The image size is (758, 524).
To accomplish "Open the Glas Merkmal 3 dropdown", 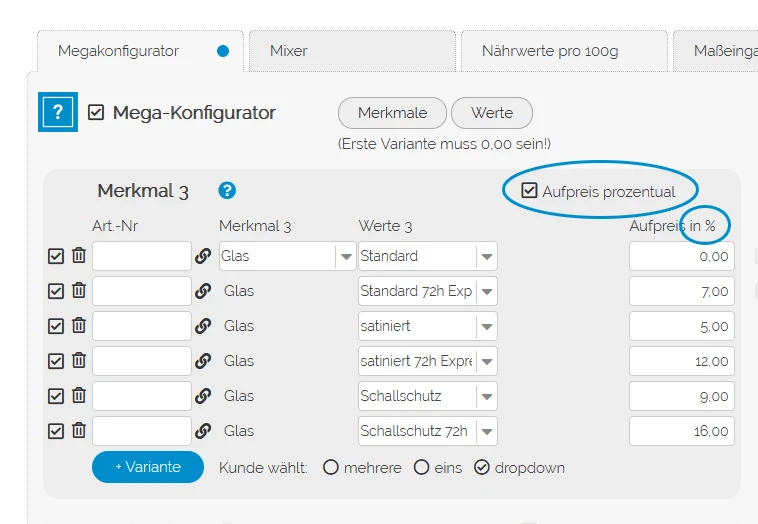I will tap(345, 256).
